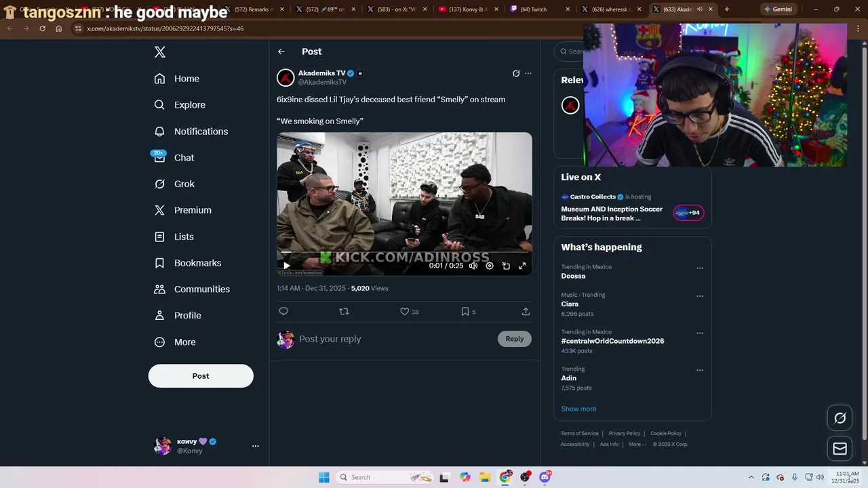Click the Grok explain icon on the post
Viewport: 868px width, 488px height.
coord(516,73)
